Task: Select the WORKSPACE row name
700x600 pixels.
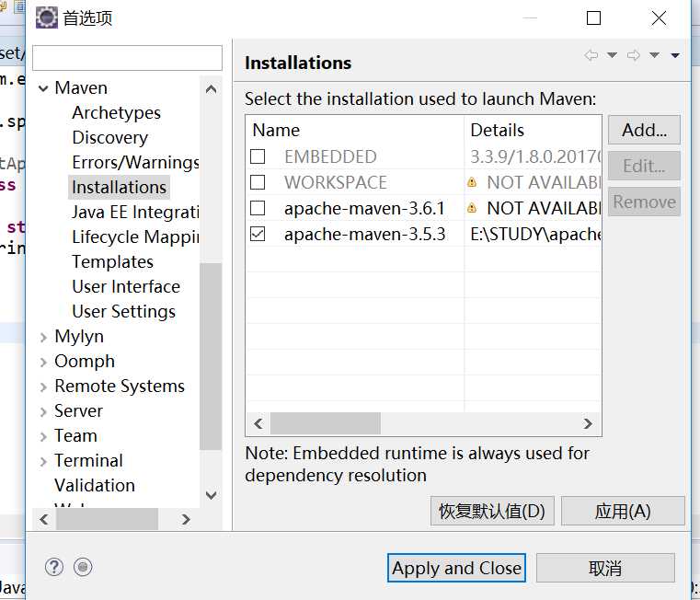Action: pos(336,183)
